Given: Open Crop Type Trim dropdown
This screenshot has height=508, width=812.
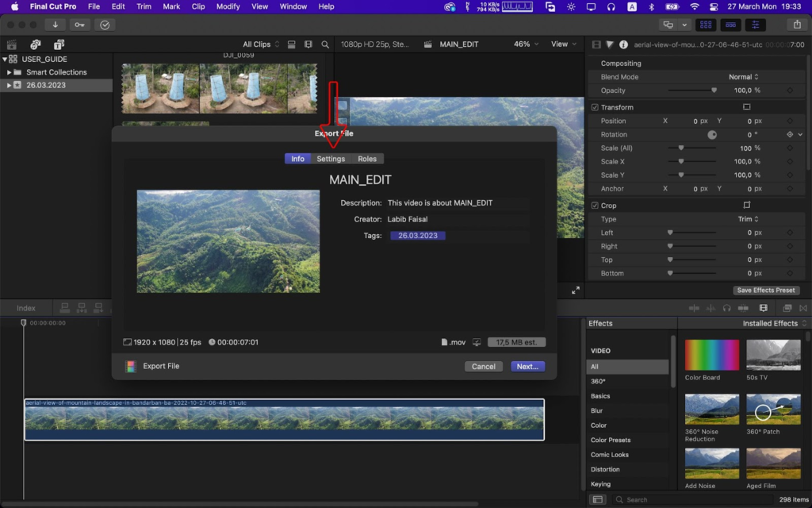Looking at the screenshot, I should pyautogui.click(x=749, y=219).
